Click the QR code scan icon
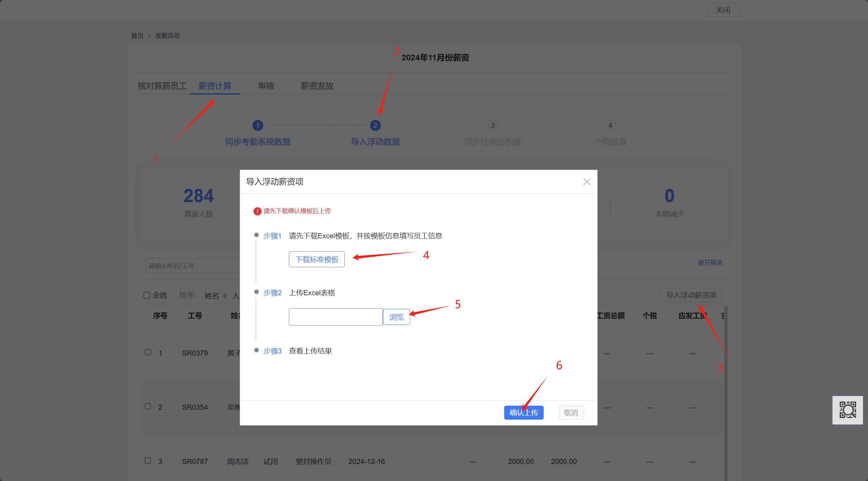Screen dimensions: 868x481 click(848, 410)
